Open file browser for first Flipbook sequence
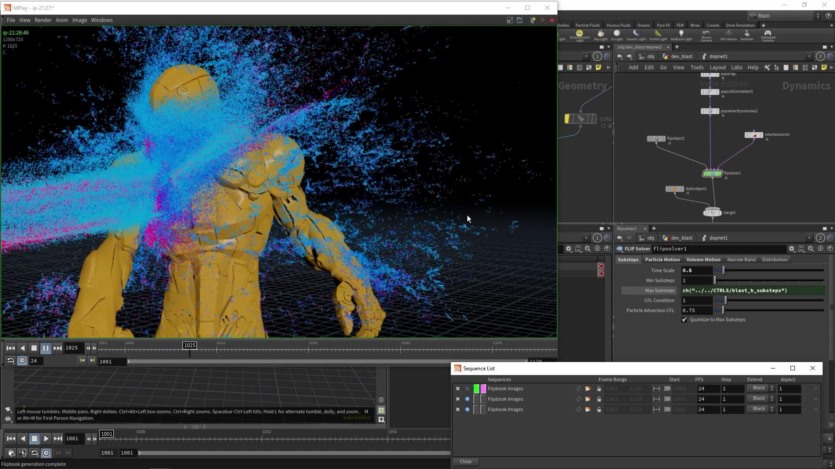Image resolution: width=835 pixels, height=469 pixels. click(588, 389)
